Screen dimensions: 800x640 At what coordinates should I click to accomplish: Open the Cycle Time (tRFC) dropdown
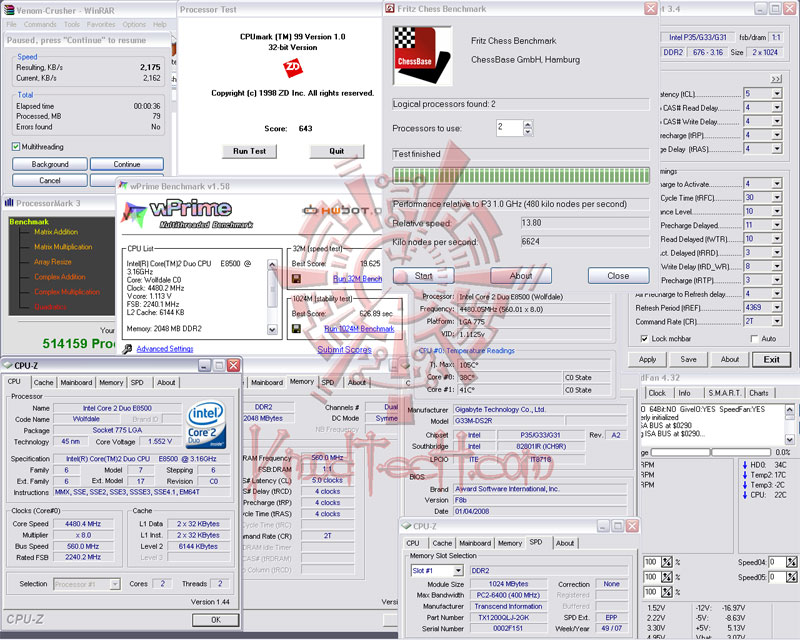(777, 198)
